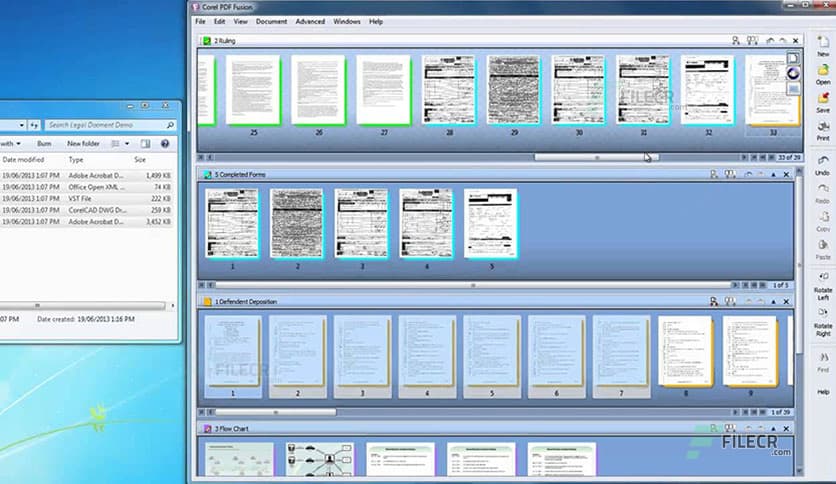This screenshot has height=484, width=836.
Task: Click the Rotate Left icon
Action: click(823, 277)
